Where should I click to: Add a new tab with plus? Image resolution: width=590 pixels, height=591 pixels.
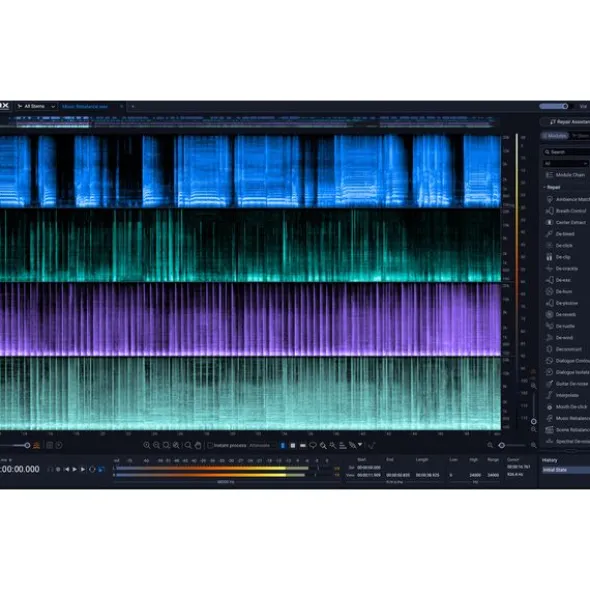(x=133, y=107)
